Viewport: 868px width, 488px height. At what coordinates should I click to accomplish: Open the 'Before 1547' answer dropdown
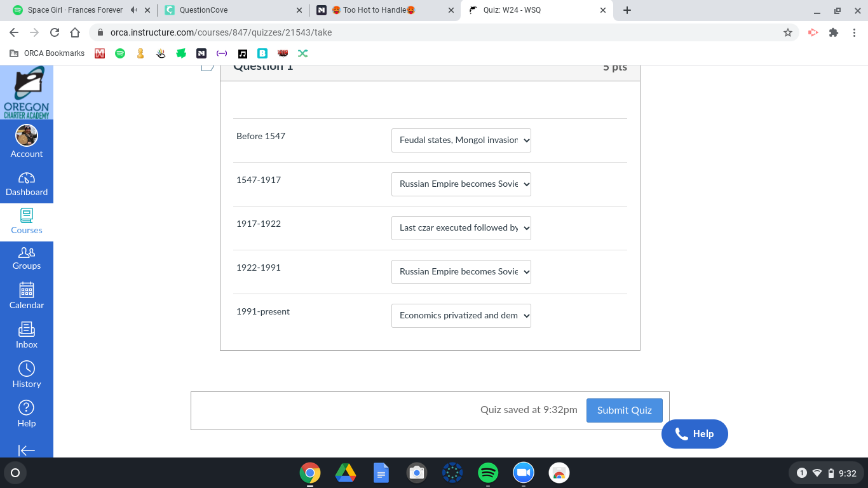461,140
